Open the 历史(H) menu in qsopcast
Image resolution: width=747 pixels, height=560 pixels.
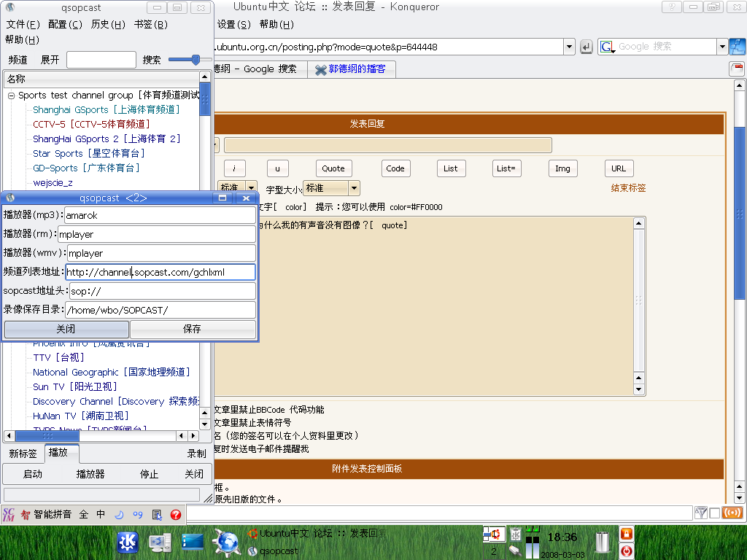pos(108,24)
